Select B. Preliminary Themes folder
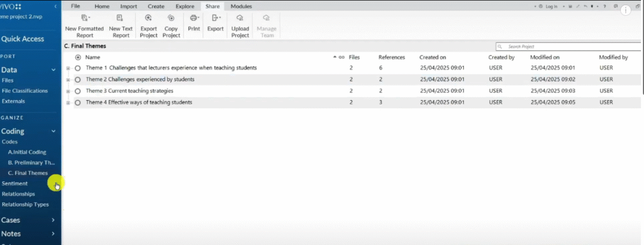 (31, 162)
